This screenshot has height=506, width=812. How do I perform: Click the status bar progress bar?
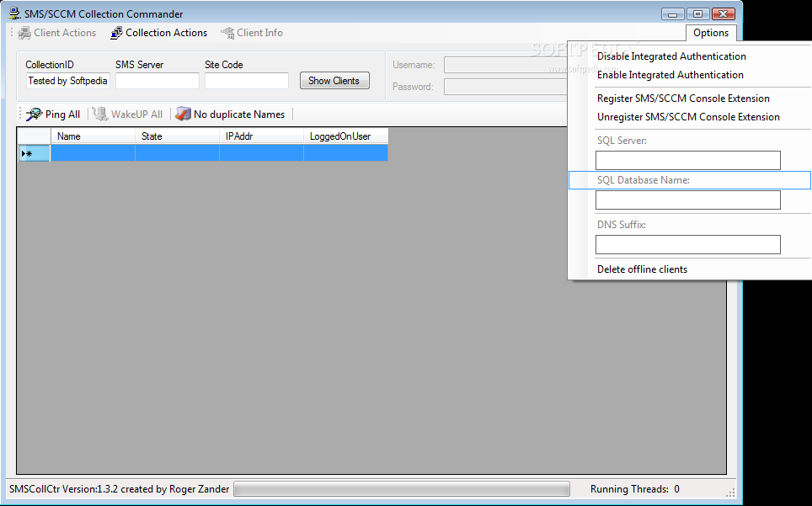pyautogui.click(x=401, y=489)
